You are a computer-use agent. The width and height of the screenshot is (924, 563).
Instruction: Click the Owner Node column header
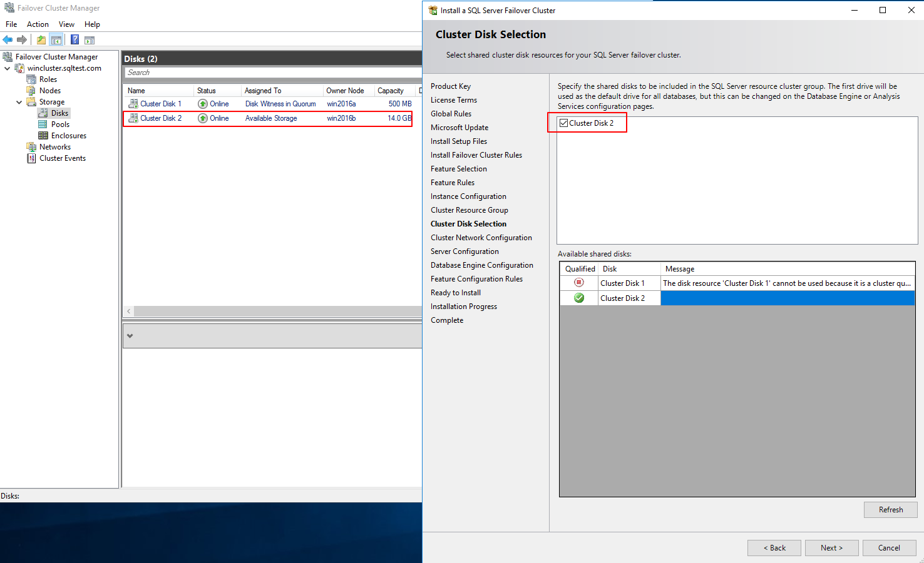tap(349, 91)
